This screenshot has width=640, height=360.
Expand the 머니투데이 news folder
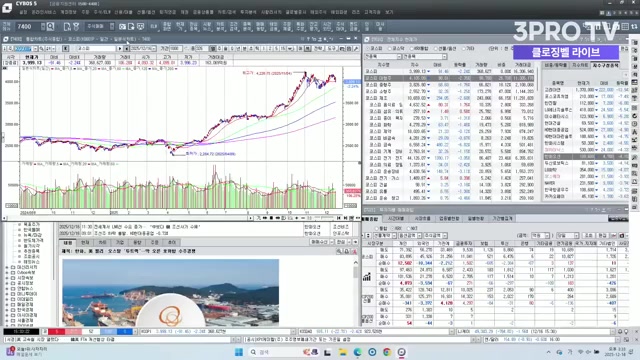pyautogui.click(x=7, y=294)
